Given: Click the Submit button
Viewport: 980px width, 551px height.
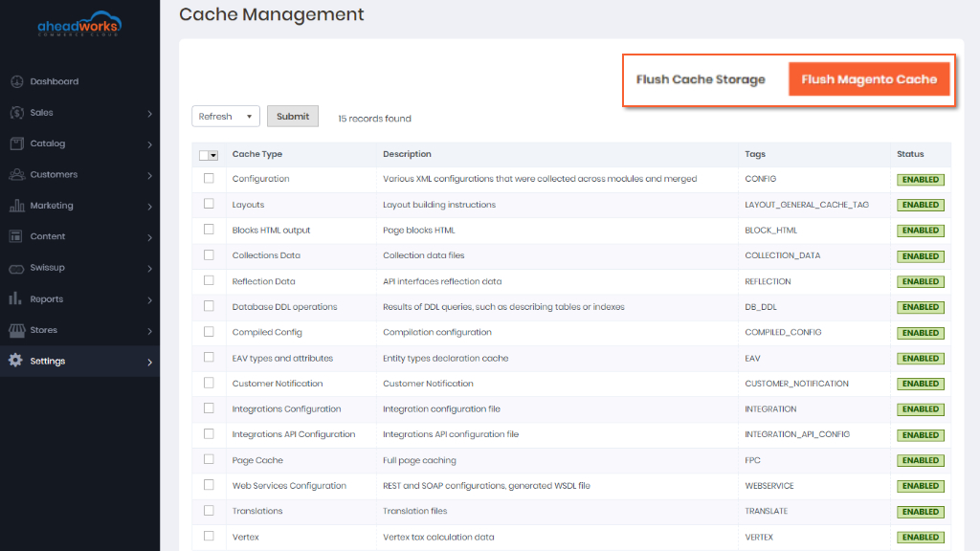Looking at the screenshot, I should point(293,116).
